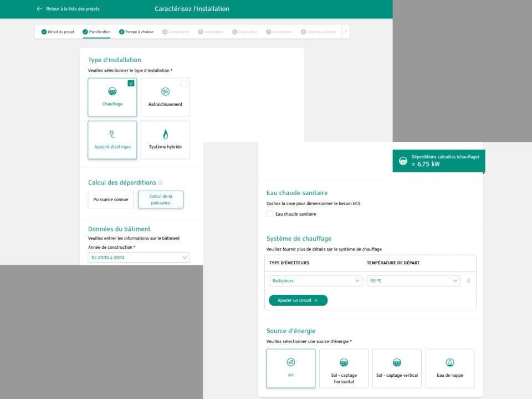Expand the Radiateurs emitter type dropdown
Screen dimensions: 532x399
(315, 281)
